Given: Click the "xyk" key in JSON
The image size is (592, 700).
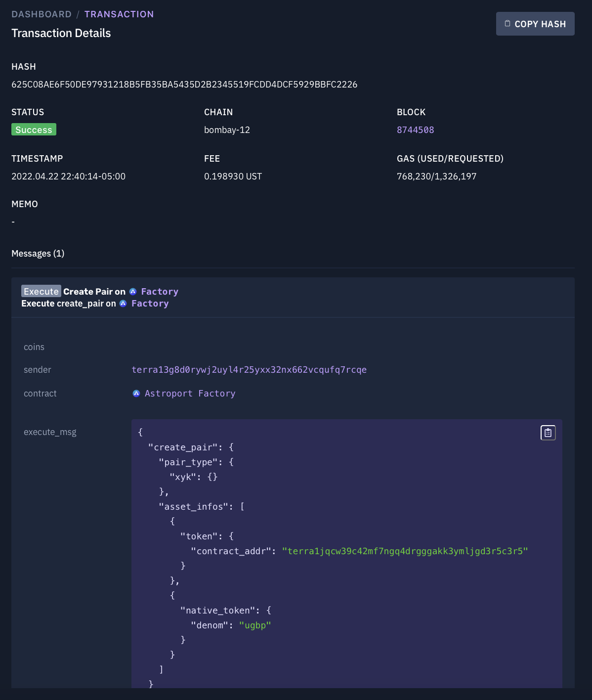Looking at the screenshot, I should coord(183,477).
